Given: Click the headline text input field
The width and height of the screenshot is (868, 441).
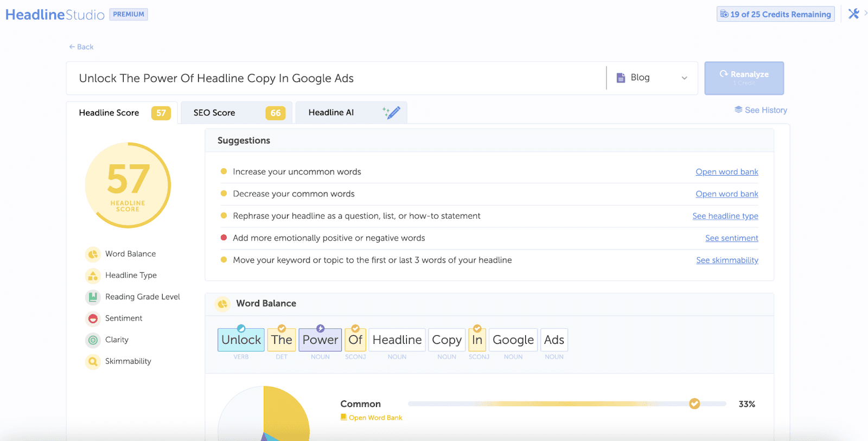Looking at the screenshot, I should pyautogui.click(x=336, y=78).
